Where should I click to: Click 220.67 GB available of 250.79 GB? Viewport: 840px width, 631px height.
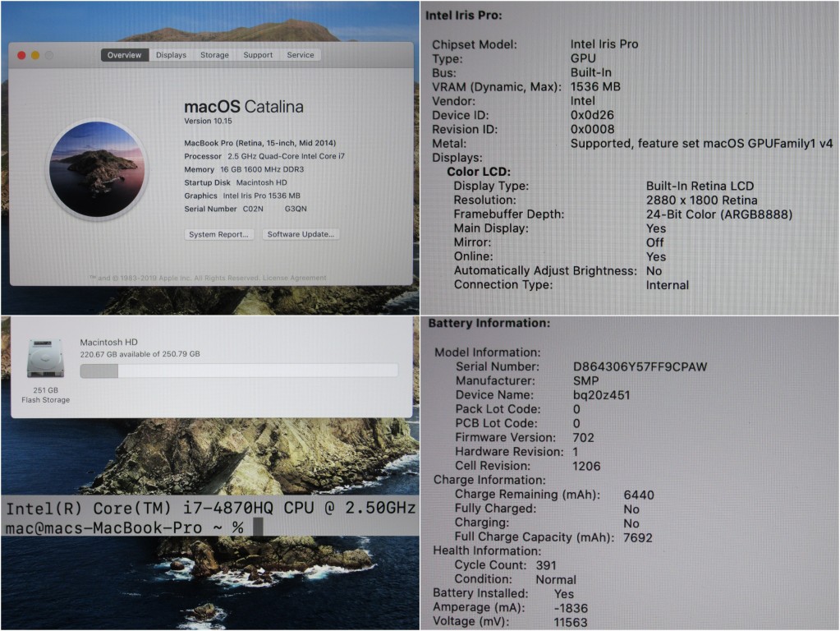[x=140, y=354]
